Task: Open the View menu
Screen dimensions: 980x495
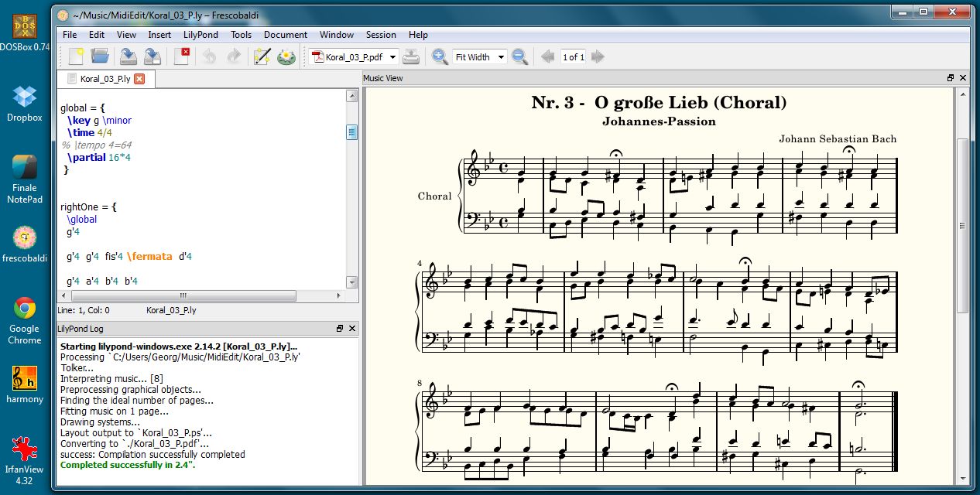Action: [x=126, y=34]
